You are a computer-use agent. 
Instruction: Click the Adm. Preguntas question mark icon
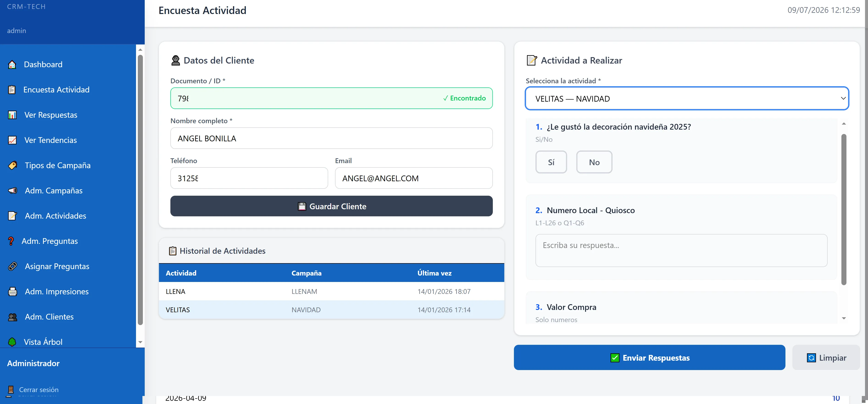(11, 241)
